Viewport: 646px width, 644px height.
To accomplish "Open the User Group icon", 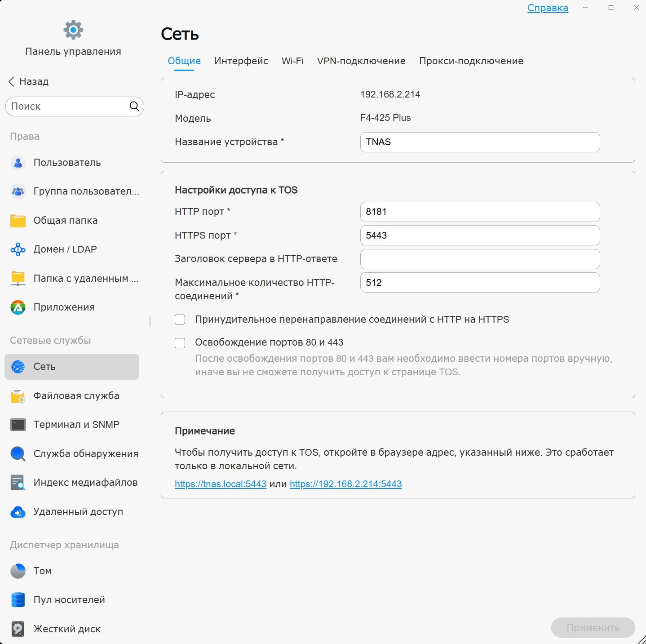I will click(x=18, y=191).
